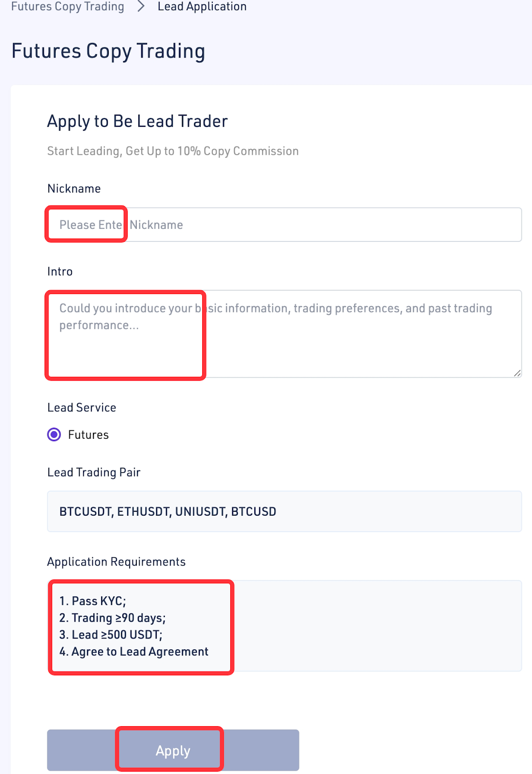Focus the Nickname input field

[284, 225]
